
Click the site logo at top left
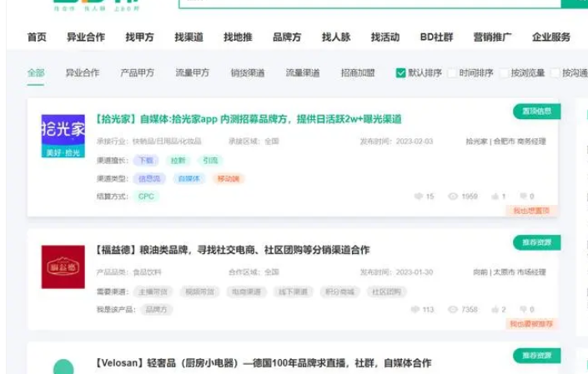click(x=97, y=5)
